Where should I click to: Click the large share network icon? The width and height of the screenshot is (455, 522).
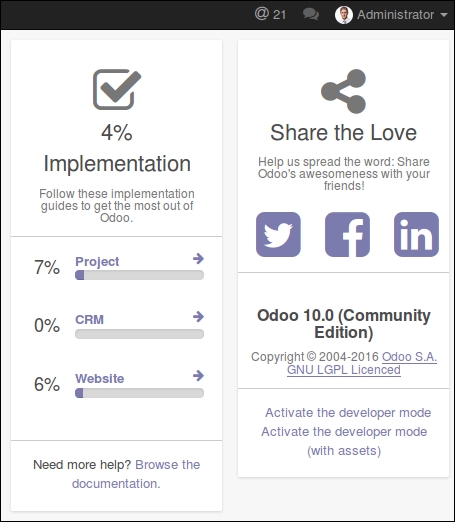(x=343, y=91)
